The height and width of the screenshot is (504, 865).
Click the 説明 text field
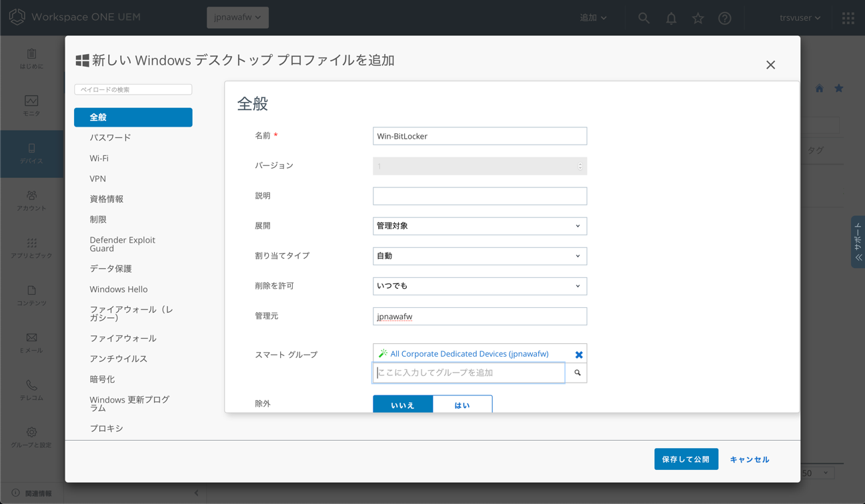point(480,196)
